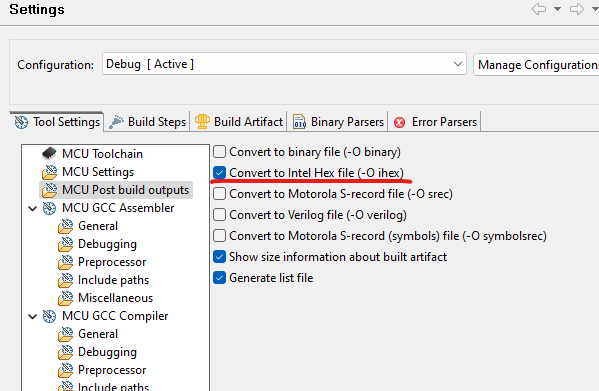The height and width of the screenshot is (391, 599).
Task: Disable Generate list file checkbox
Action: pyautogui.click(x=219, y=278)
